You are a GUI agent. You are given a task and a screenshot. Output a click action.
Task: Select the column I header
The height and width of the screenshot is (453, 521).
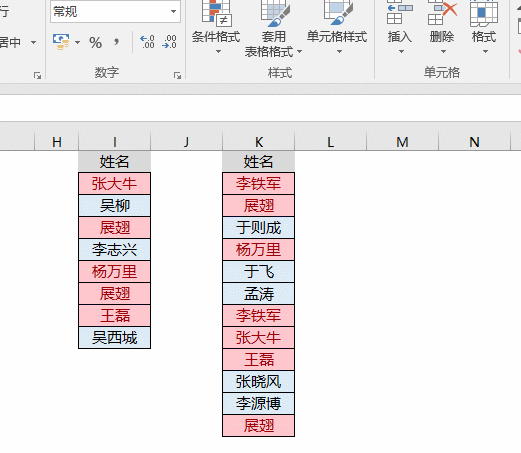(x=115, y=142)
